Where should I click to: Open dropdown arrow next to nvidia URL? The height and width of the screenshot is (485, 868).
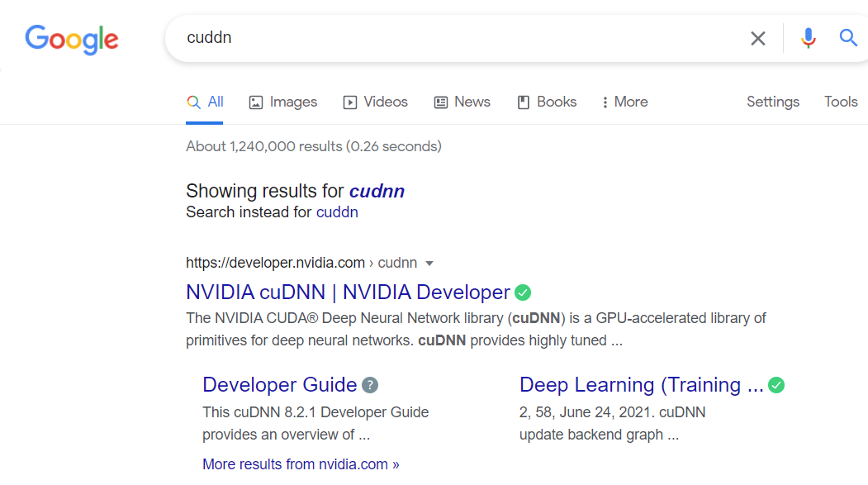429,264
